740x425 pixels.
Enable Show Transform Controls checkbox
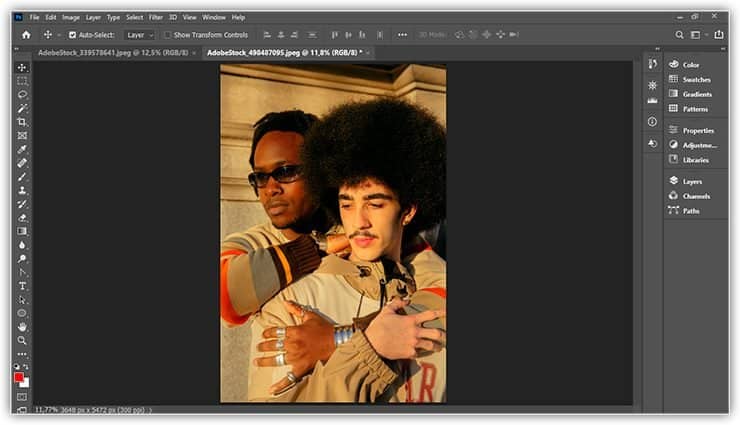pyautogui.click(x=168, y=35)
